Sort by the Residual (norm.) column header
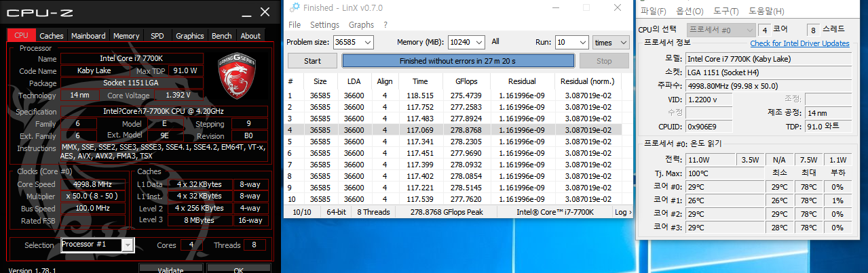Viewport: 868px width, 273px height. [x=587, y=81]
